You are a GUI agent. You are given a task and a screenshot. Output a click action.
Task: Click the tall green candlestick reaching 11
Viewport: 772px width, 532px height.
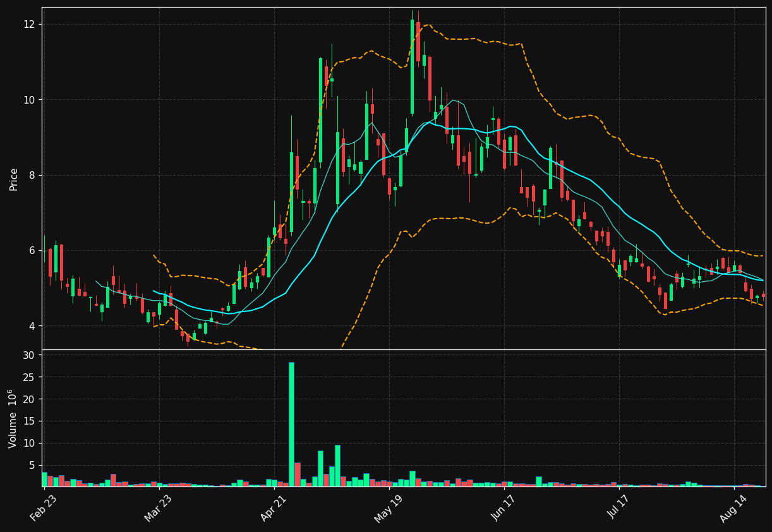tap(320, 111)
